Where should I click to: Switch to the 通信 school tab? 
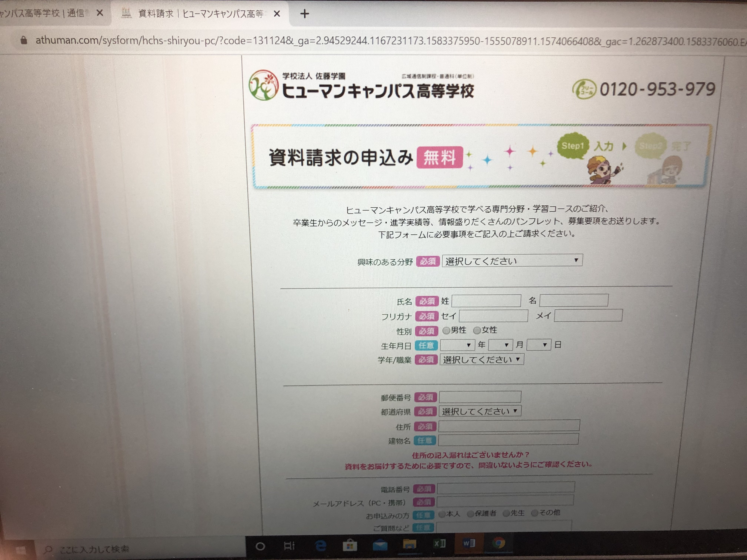coord(51,13)
